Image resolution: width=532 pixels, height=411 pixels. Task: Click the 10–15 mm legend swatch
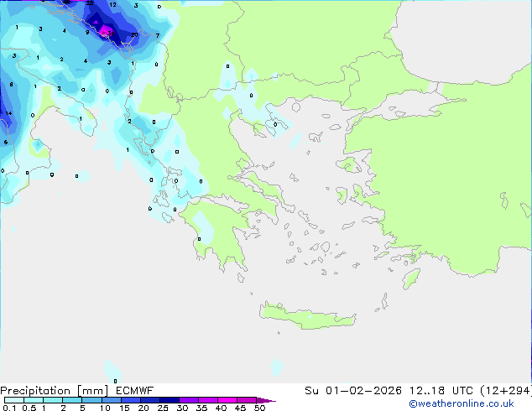pyautogui.click(x=111, y=400)
